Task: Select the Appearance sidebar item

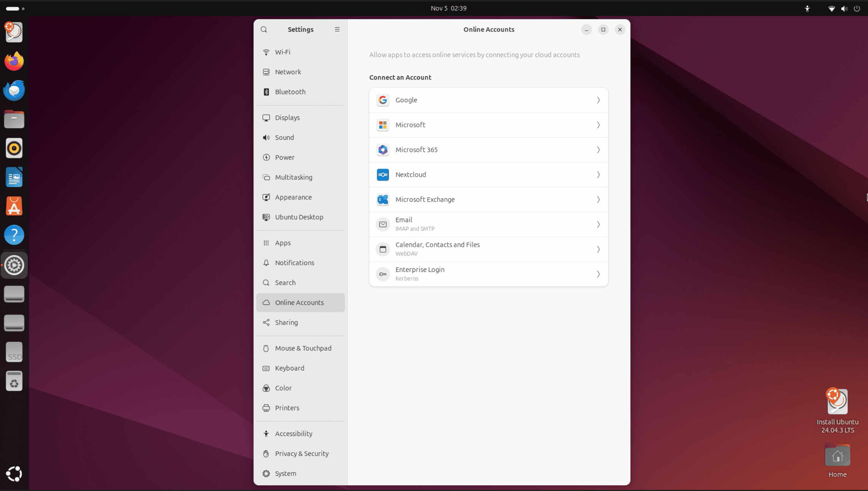Action: 293,197
